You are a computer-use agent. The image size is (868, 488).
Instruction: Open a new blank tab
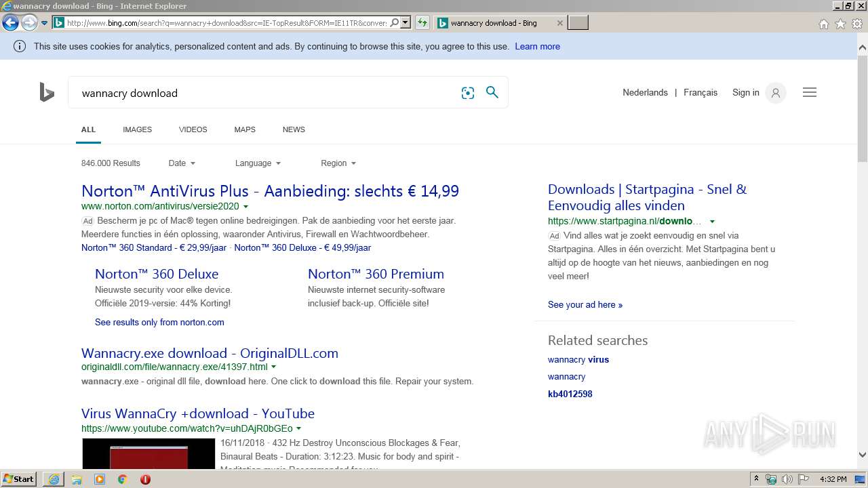point(578,23)
